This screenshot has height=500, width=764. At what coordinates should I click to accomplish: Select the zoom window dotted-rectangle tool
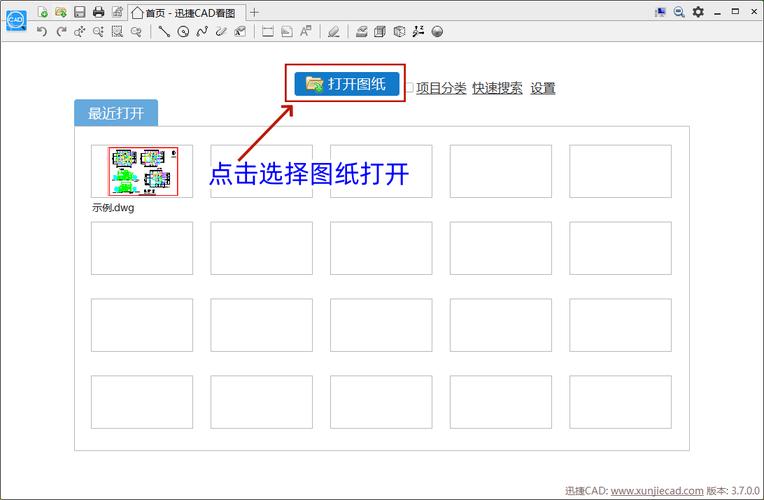coord(117,32)
